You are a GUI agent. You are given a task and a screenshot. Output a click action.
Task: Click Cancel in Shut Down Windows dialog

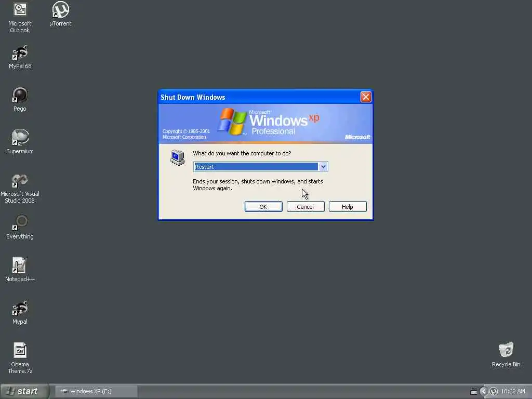305,207
